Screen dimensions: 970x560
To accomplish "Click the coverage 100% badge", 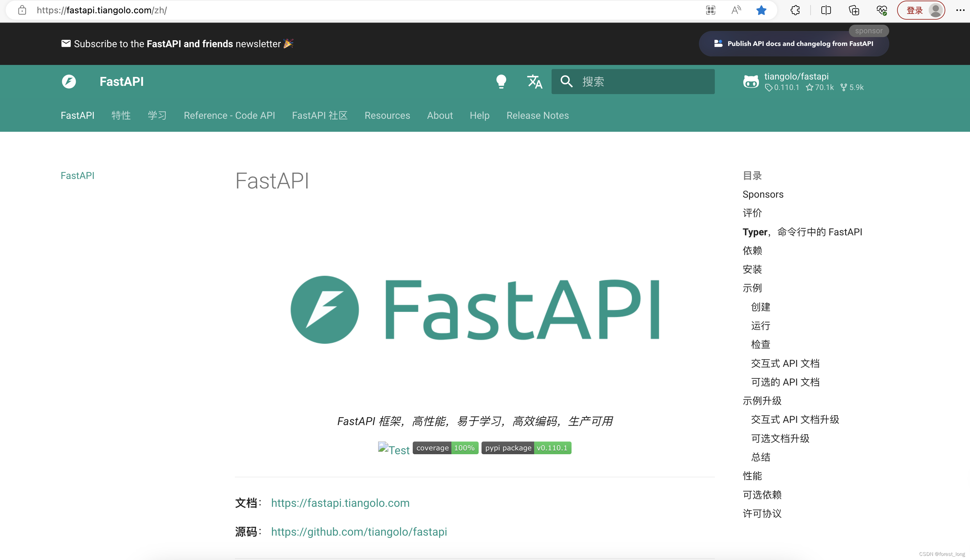I will (x=445, y=448).
